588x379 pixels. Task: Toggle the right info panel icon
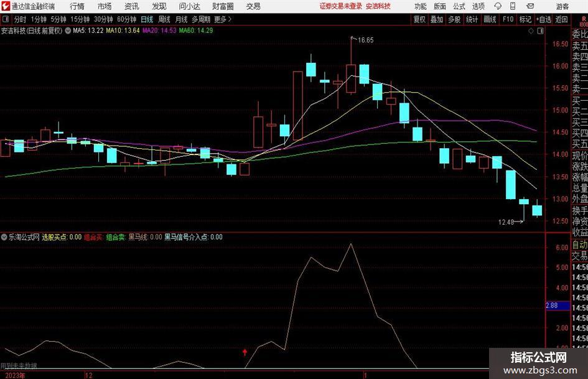tap(540, 31)
